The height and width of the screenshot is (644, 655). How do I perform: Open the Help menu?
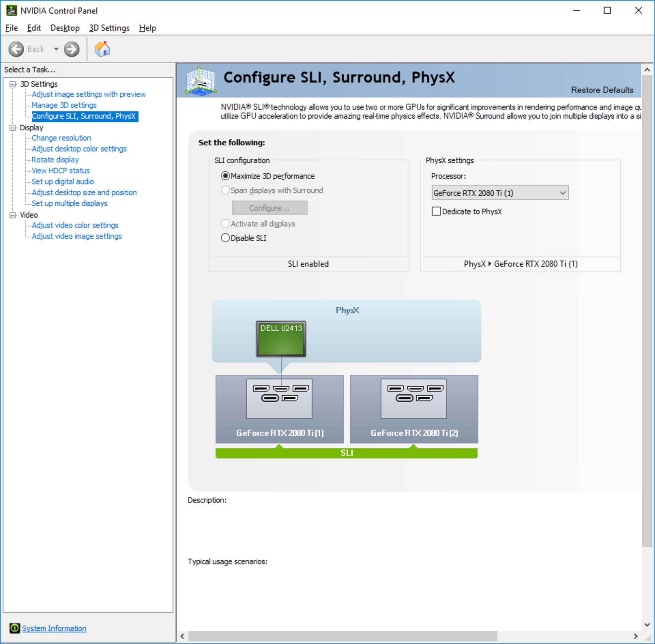pyautogui.click(x=147, y=28)
